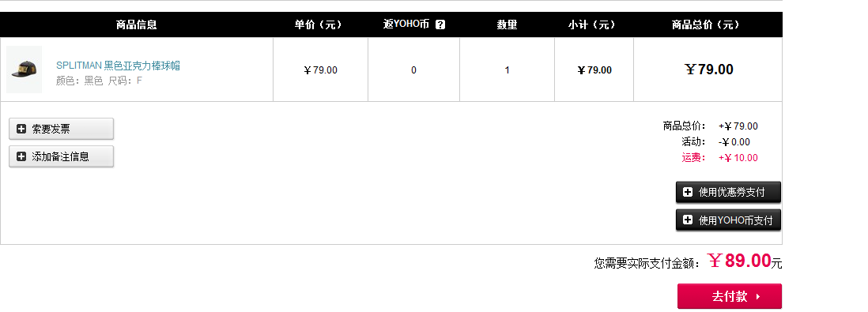This screenshot has height=312, width=868.
Task: Click plus icon on 使用YOHO币支付 button
Action: point(688,220)
